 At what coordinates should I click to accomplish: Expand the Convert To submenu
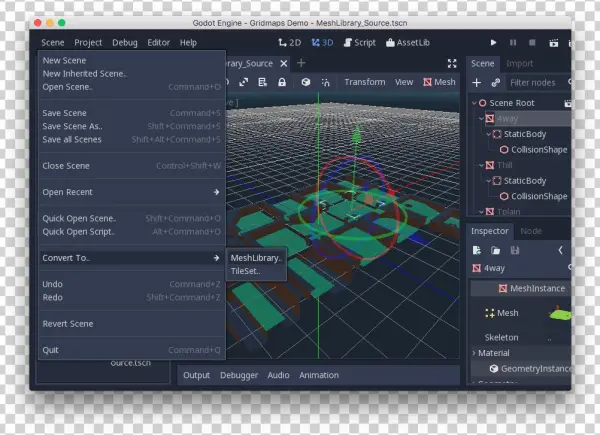coord(132,258)
